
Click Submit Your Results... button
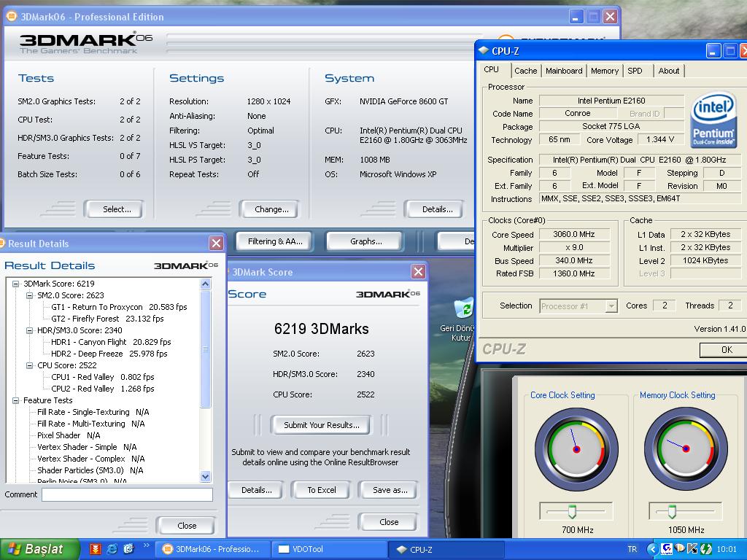point(321,425)
